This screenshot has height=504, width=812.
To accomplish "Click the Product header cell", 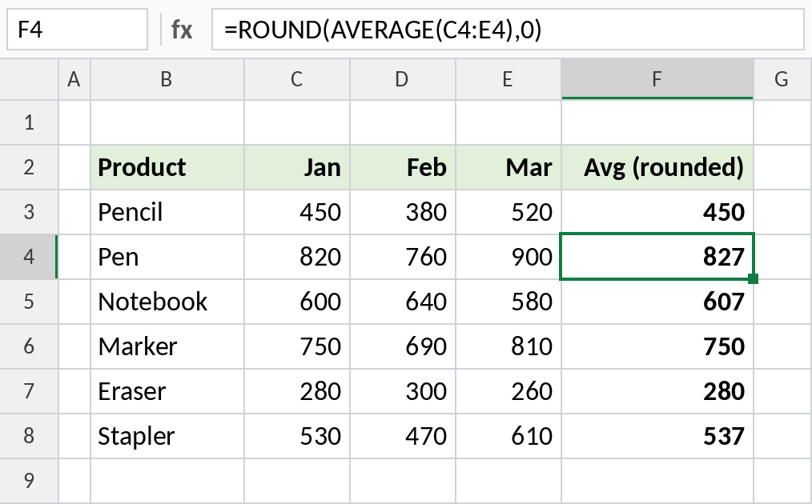I will point(167,167).
